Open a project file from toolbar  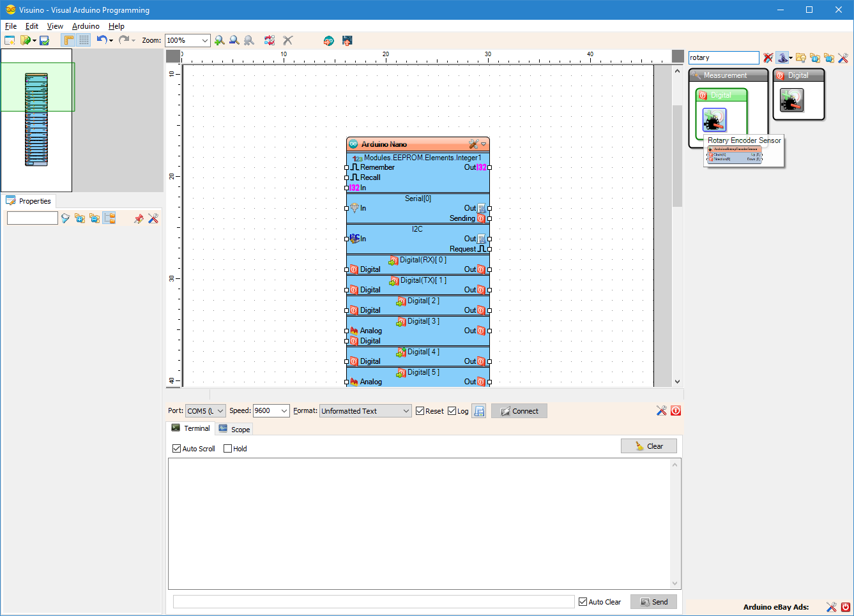coord(26,40)
